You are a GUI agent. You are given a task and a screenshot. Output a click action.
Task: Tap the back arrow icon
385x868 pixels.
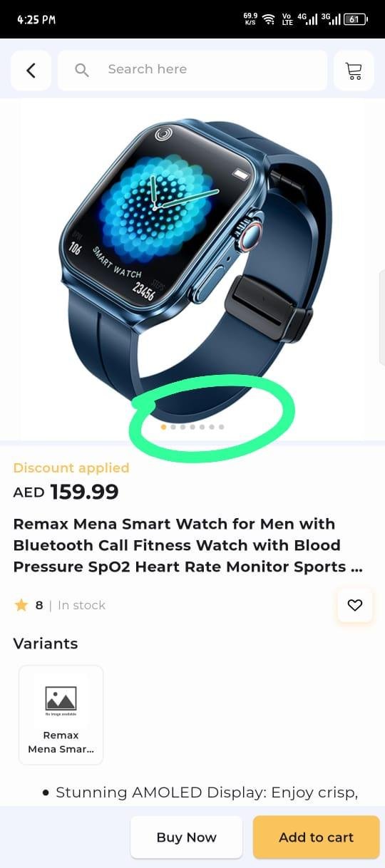tap(31, 70)
